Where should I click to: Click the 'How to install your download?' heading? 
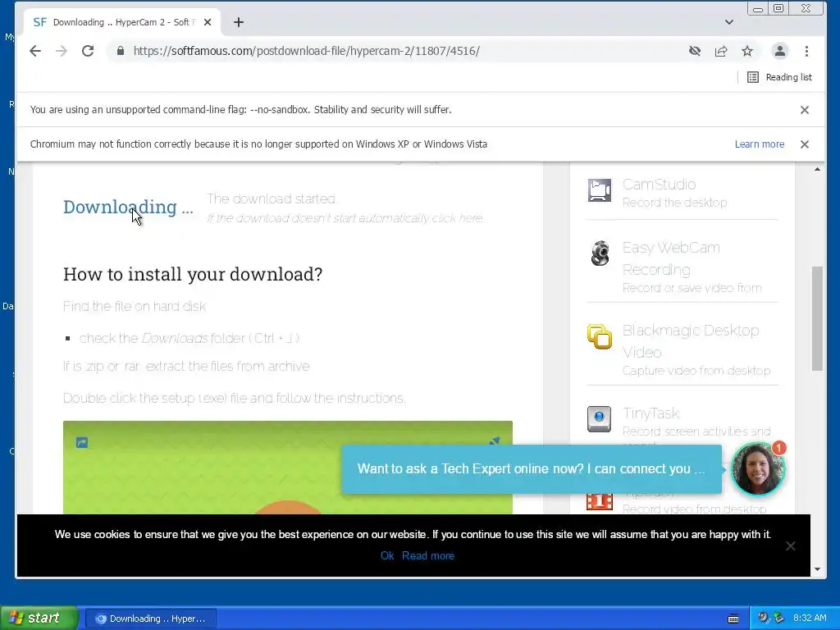(193, 274)
